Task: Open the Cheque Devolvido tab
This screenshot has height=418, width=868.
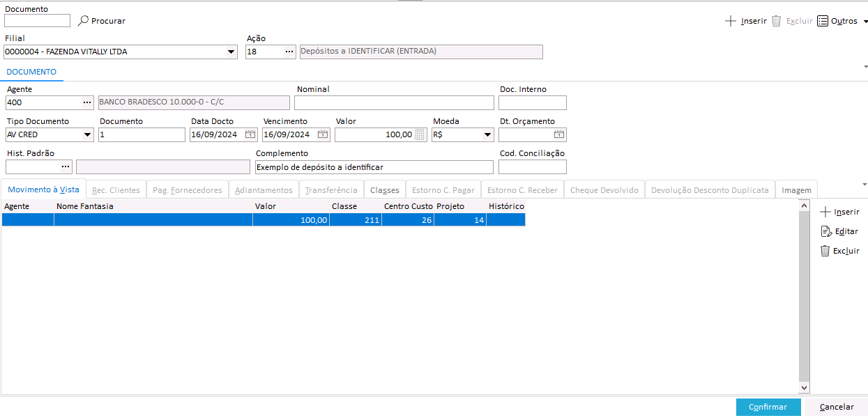Action: 604,189
